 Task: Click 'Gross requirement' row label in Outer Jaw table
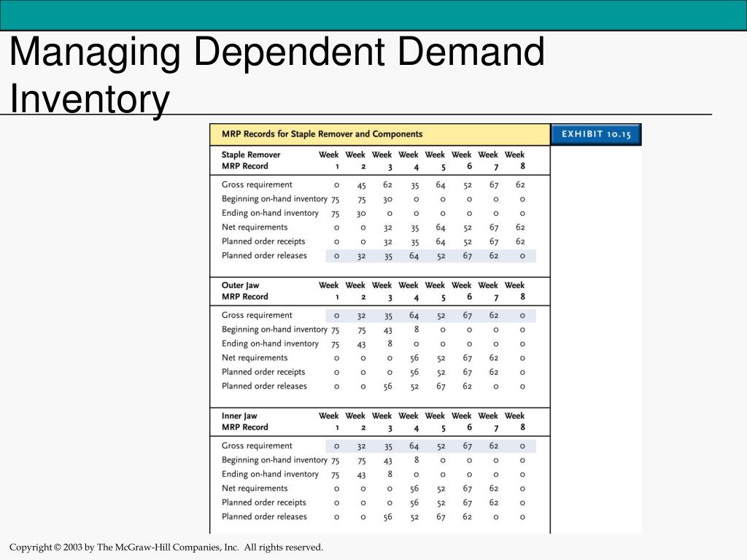[x=257, y=315]
